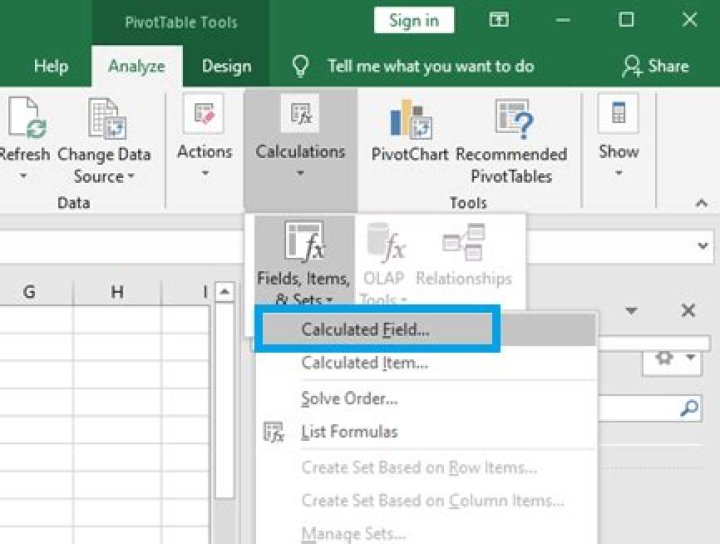Click the worksheet vertical scrollbar track
This screenshot has width=720, height=544.
(x=225, y=522)
